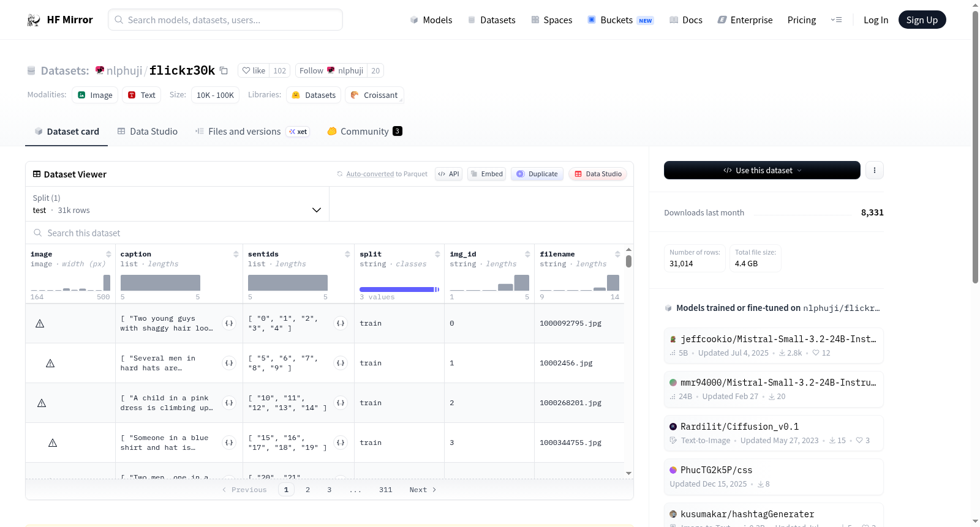Go to page 3 of dataset rows
The image size is (980, 527).
point(329,490)
